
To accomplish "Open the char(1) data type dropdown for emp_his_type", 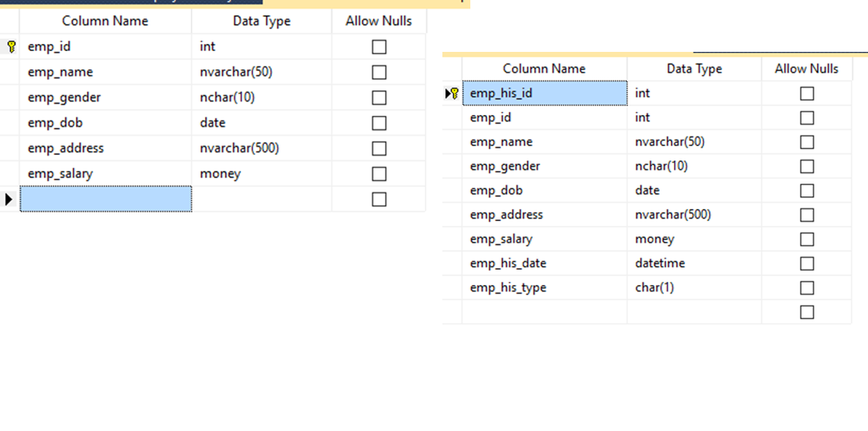I will 694,287.
